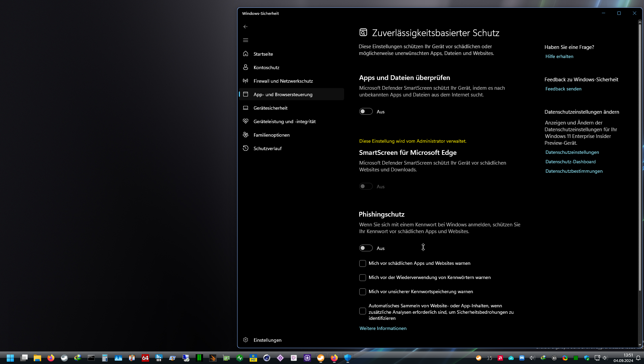644x364 pixels.
Task: Click the Hilfe erhalten link
Action: click(559, 57)
